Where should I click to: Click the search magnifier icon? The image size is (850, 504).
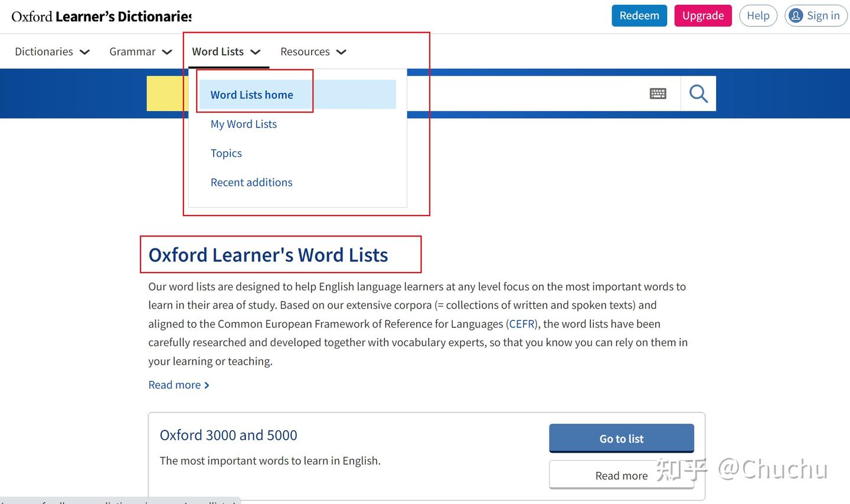(698, 94)
